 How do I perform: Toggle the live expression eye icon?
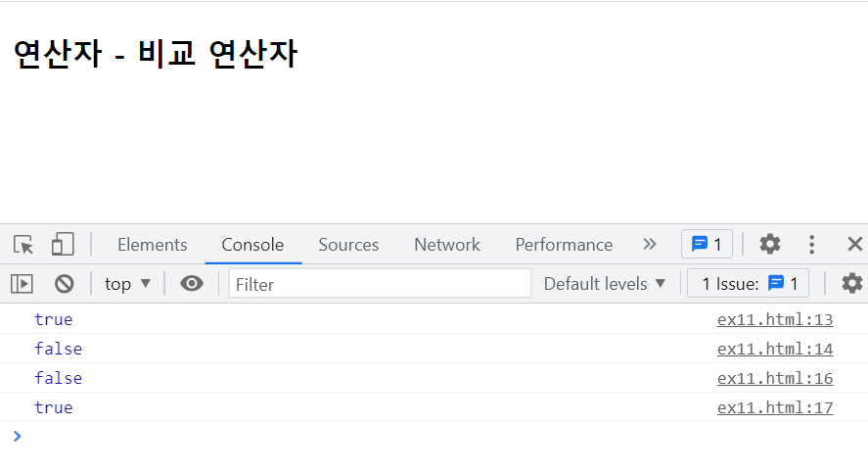[192, 284]
